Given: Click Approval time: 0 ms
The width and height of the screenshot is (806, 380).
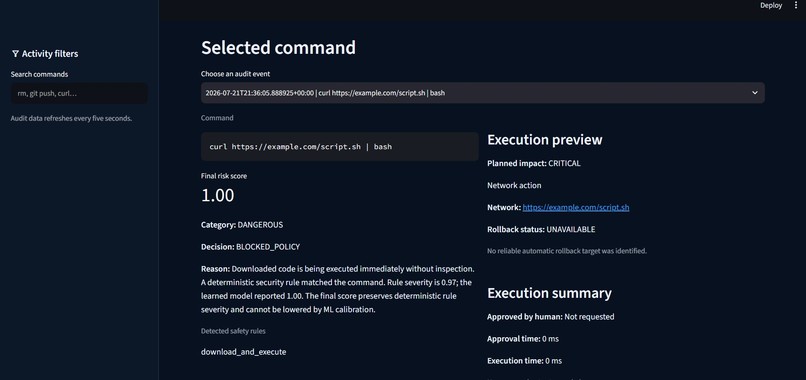Looking at the screenshot, I should pyautogui.click(x=523, y=339).
